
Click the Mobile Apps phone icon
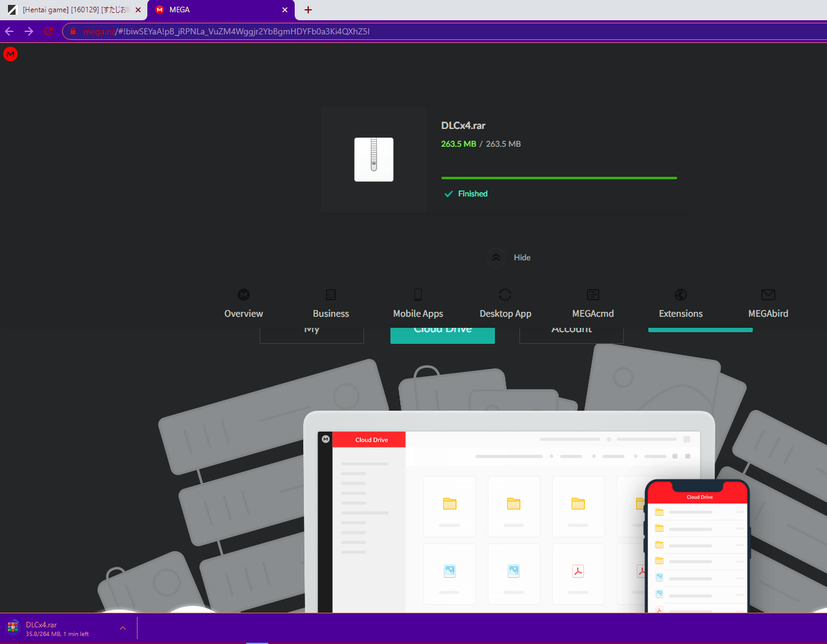418,295
